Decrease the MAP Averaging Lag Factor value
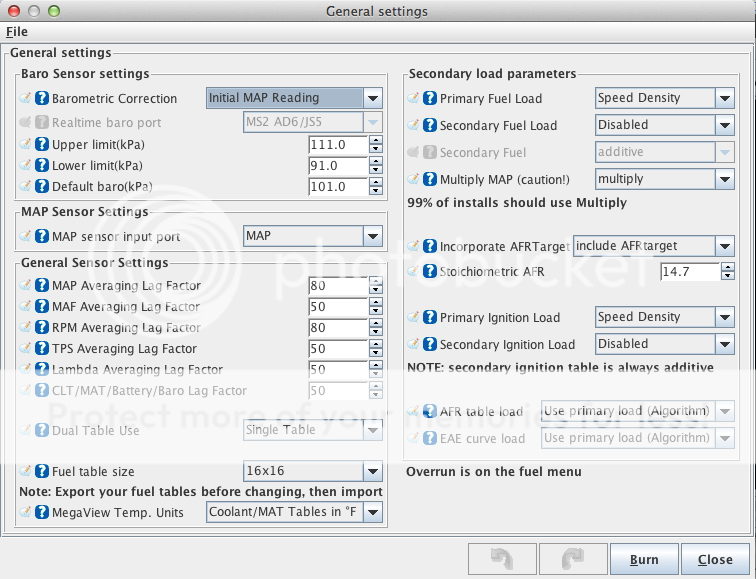Image resolution: width=756 pixels, height=579 pixels. click(x=376, y=290)
